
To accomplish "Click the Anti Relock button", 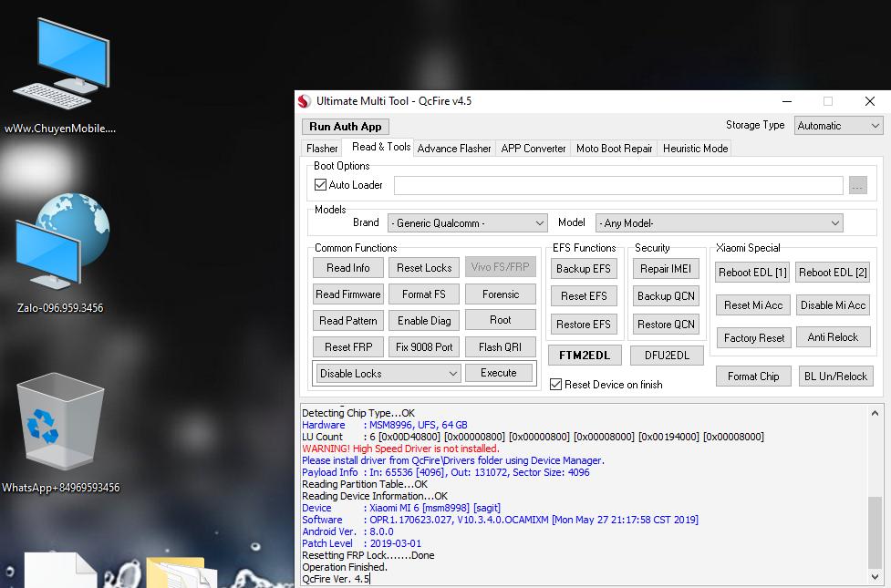I will [833, 337].
